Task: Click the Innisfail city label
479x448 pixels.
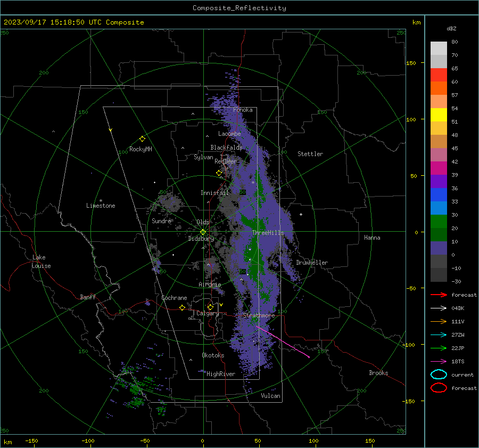Action: [214, 193]
